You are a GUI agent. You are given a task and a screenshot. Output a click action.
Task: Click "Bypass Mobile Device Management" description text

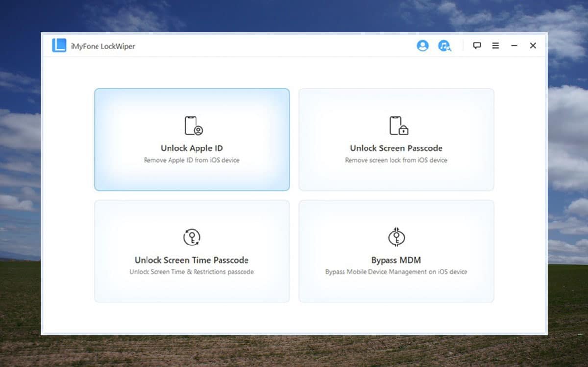tap(396, 272)
